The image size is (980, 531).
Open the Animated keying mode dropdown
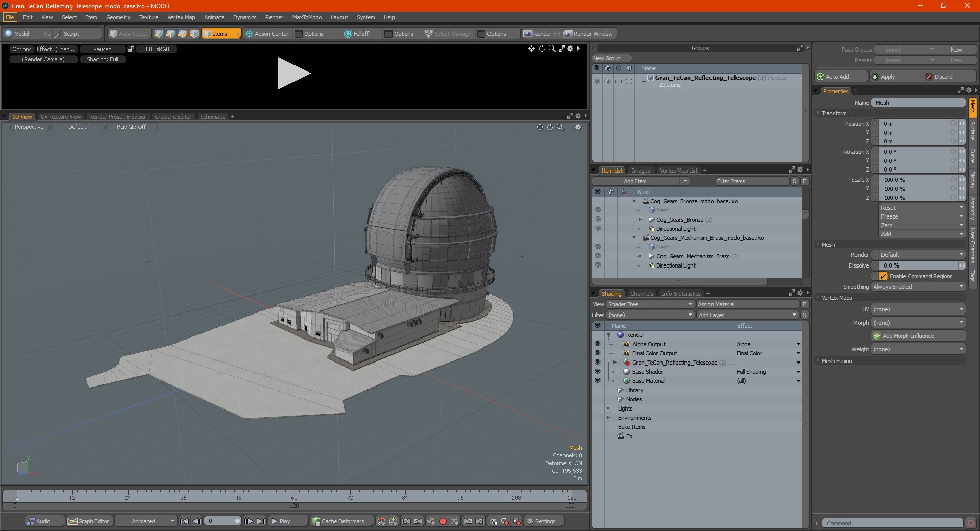145,521
